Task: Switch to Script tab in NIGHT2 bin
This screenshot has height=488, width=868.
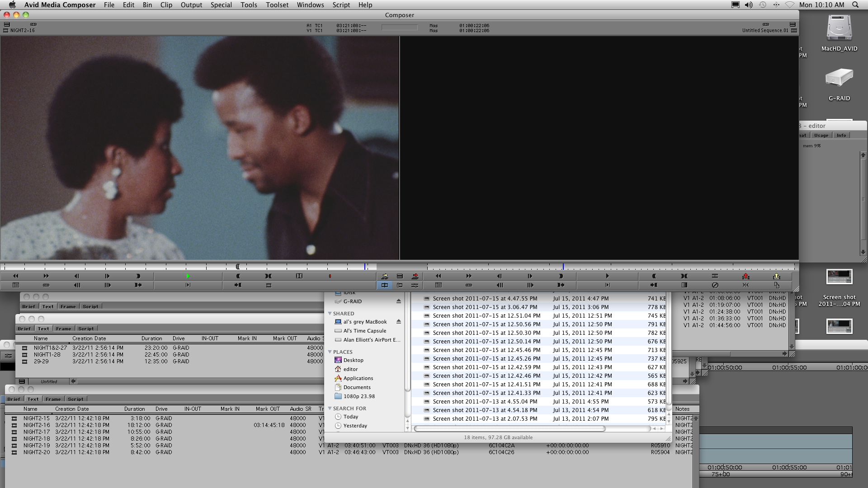Action: (x=75, y=399)
